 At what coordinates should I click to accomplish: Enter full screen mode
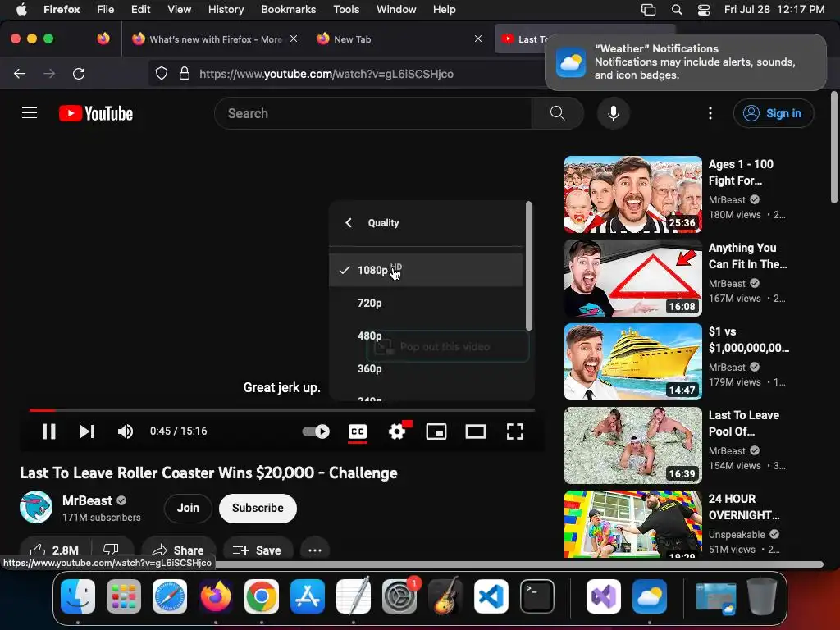[515, 431]
